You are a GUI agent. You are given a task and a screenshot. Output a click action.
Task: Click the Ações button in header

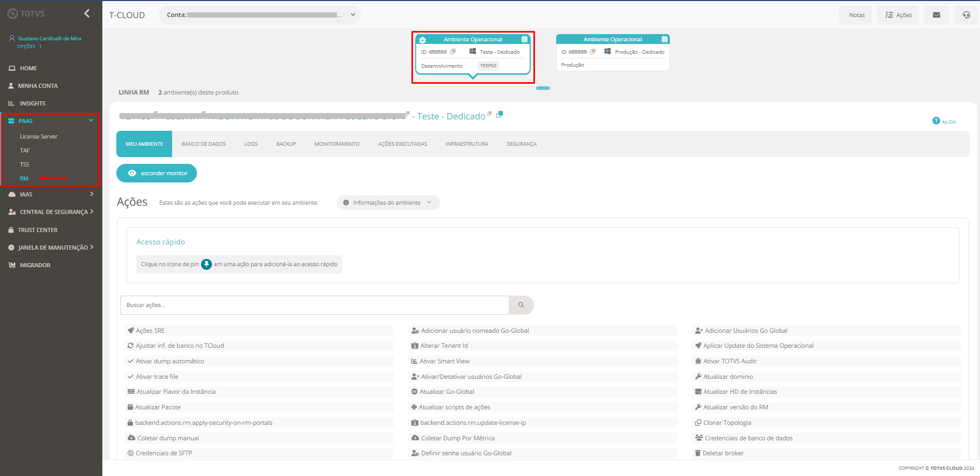898,15
